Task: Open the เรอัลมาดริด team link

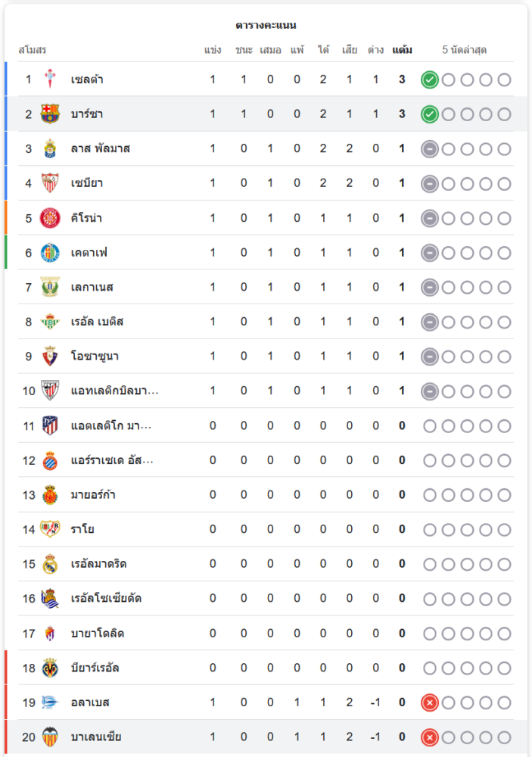Action: click(x=98, y=564)
